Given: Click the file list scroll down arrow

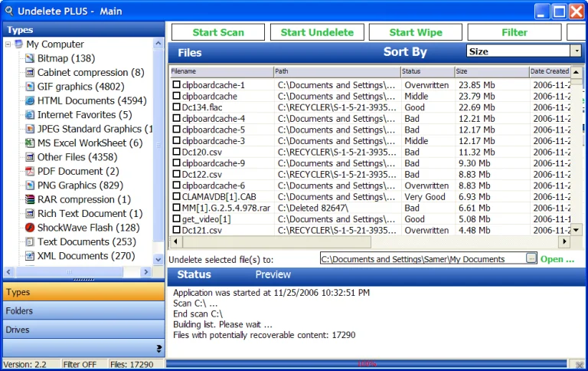Looking at the screenshot, I should (x=576, y=229).
